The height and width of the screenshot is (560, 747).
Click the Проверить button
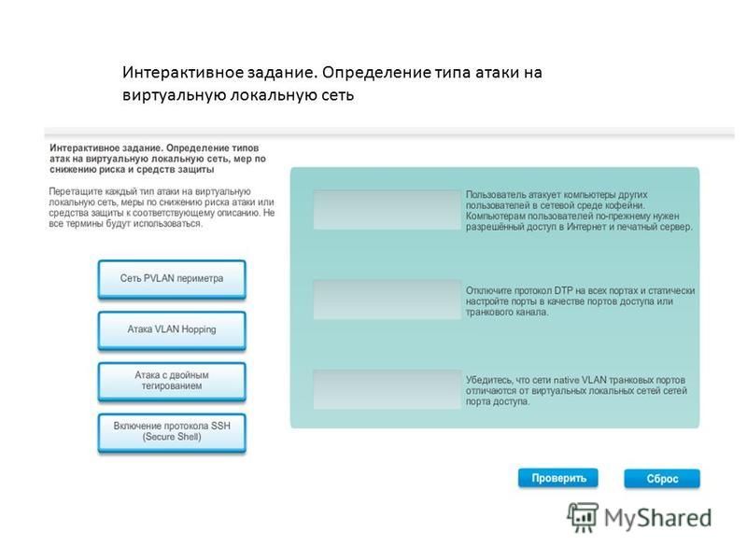557,478
